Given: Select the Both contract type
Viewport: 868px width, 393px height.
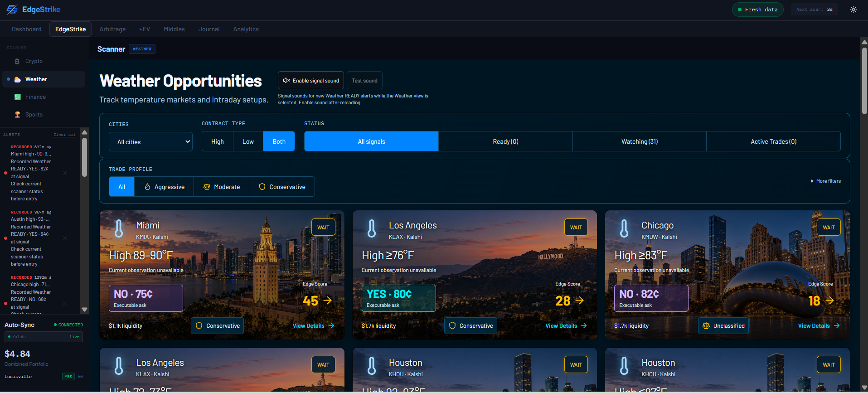Looking at the screenshot, I should click(279, 141).
